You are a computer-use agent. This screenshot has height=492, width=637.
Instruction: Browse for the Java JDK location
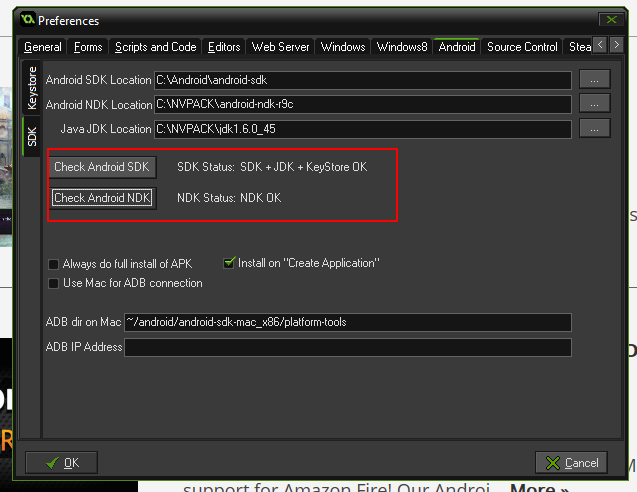click(594, 128)
